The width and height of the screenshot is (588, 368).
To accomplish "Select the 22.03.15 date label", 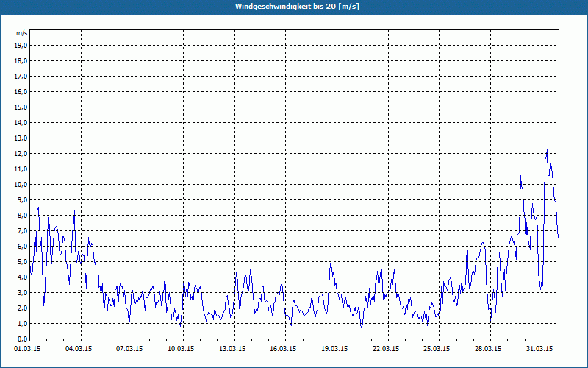I will (x=386, y=349).
